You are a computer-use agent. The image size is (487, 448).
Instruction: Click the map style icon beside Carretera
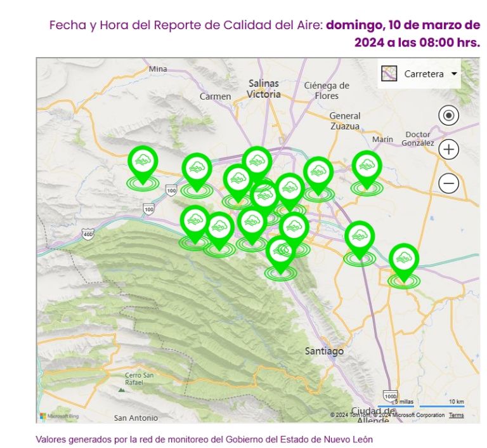point(389,74)
